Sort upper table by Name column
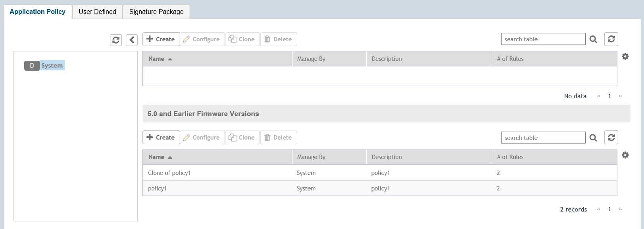Image resolution: width=644 pixels, height=229 pixels. point(157,59)
